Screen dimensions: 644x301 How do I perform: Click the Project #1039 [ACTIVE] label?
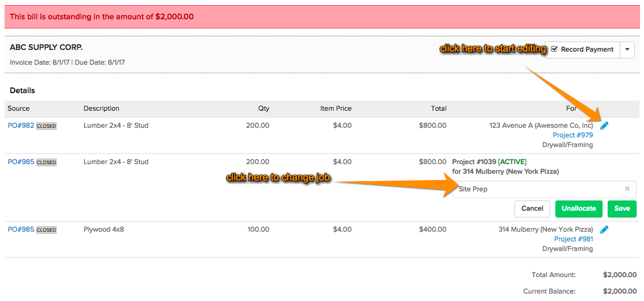(489, 162)
